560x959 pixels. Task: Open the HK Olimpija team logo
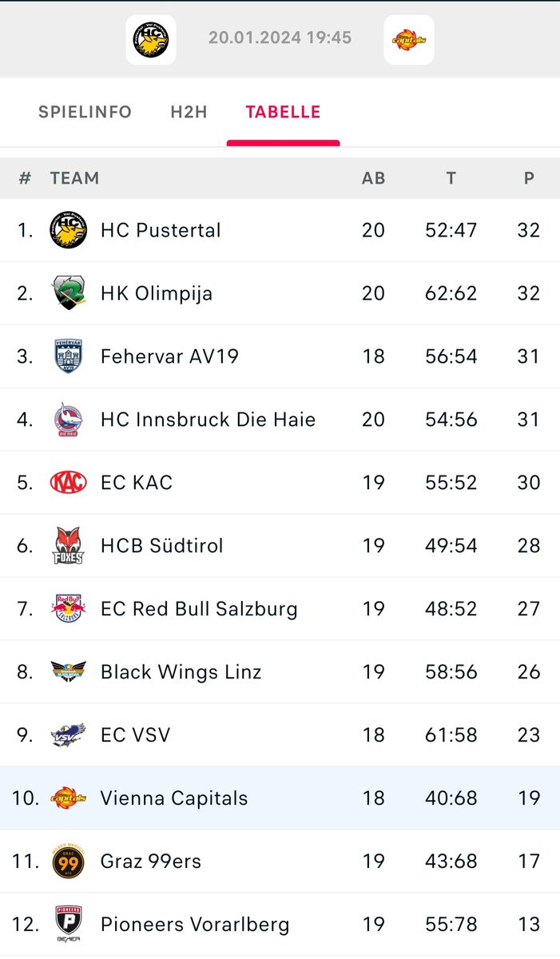(68, 293)
